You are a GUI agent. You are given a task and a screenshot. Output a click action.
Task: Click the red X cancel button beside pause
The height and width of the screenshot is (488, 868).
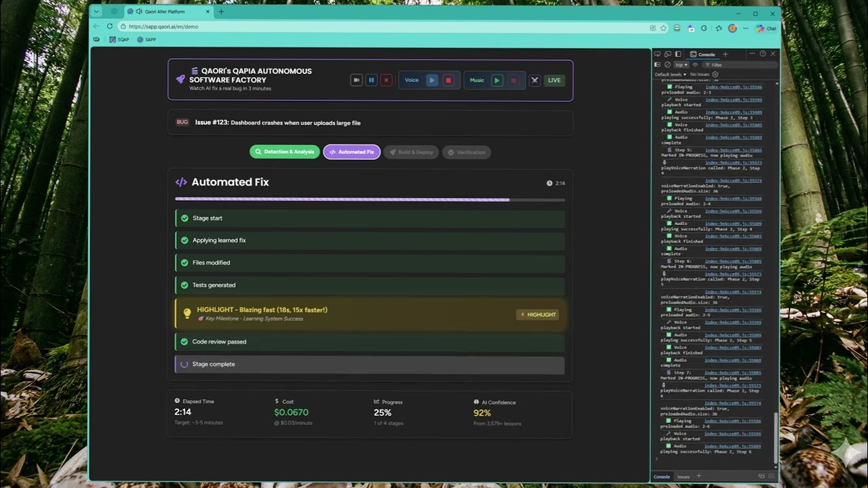pos(387,80)
